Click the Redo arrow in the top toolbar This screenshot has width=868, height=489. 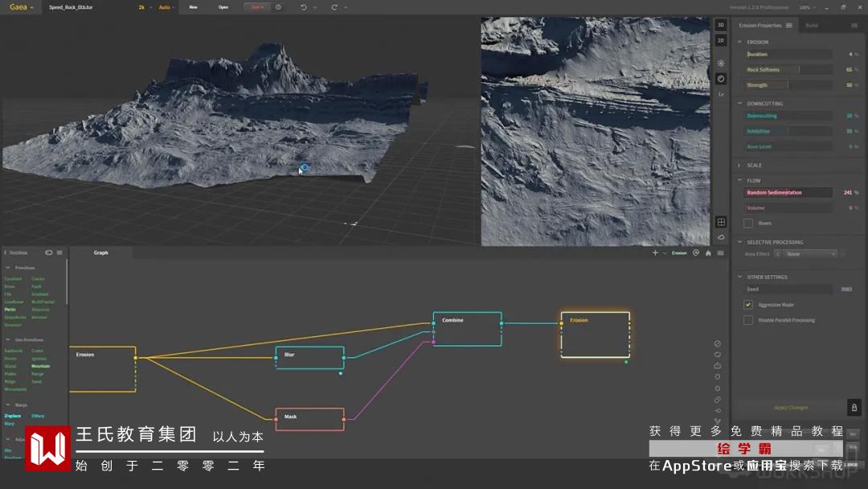pos(334,7)
